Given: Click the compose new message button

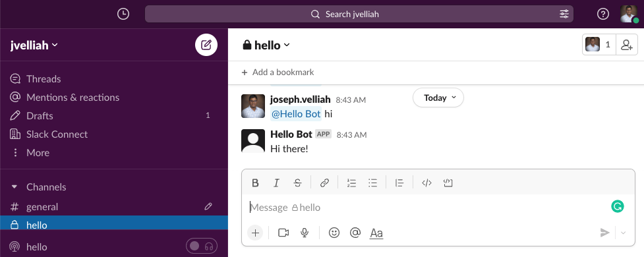Looking at the screenshot, I should [206, 45].
